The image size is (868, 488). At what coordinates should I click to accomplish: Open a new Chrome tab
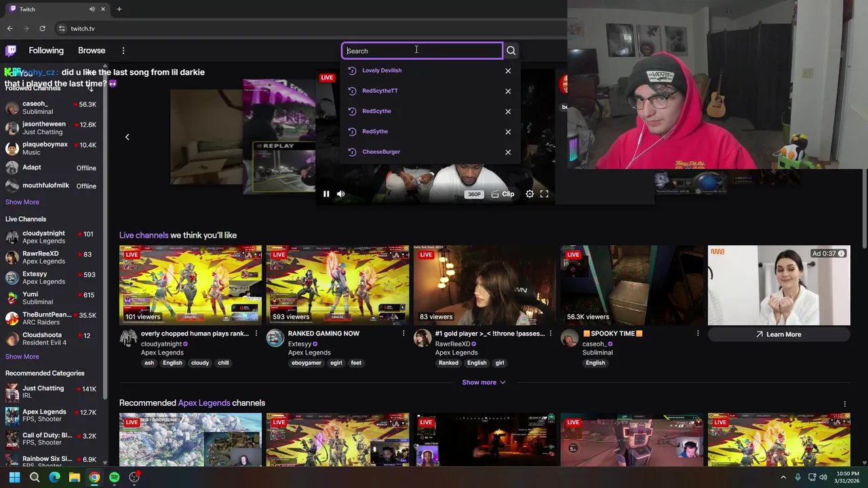pyautogui.click(x=119, y=9)
